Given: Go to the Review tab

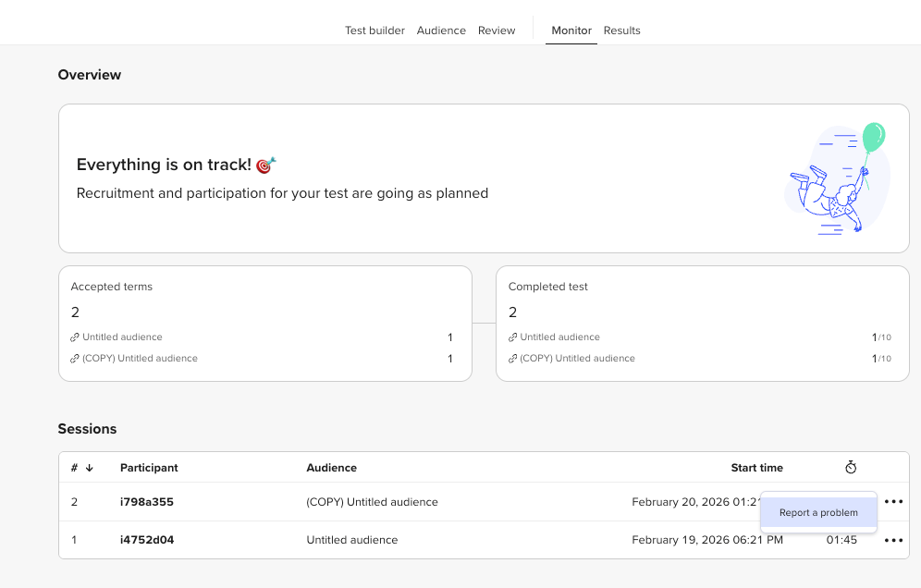Looking at the screenshot, I should coord(497,31).
